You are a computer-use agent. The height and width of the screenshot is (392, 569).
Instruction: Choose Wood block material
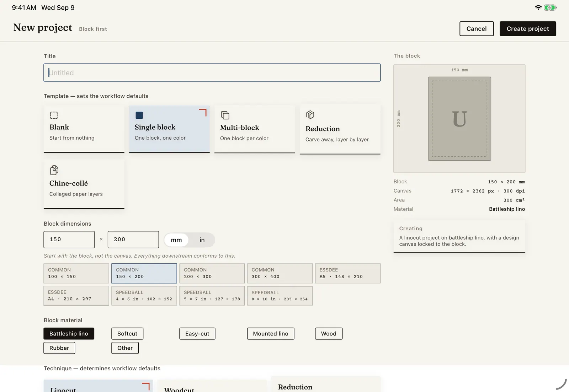pos(329,334)
